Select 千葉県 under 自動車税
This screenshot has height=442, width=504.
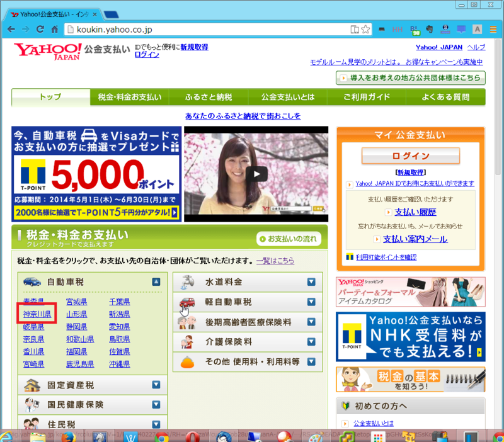click(x=119, y=302)
